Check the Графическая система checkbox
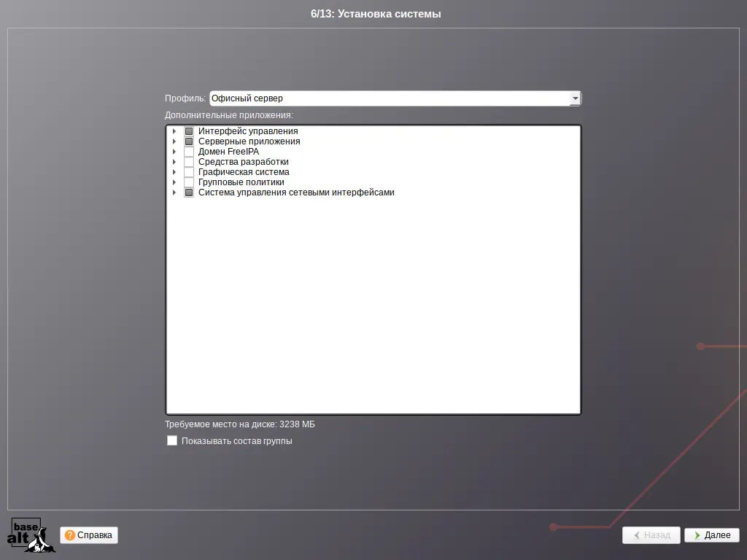 click(x=189, y=172)
